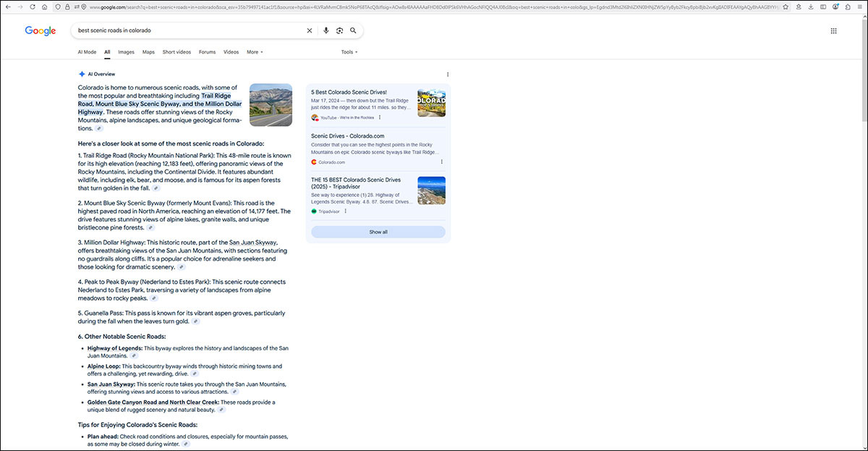Open source link after Guanella Pass paragraph

click(x=196, y=321)
